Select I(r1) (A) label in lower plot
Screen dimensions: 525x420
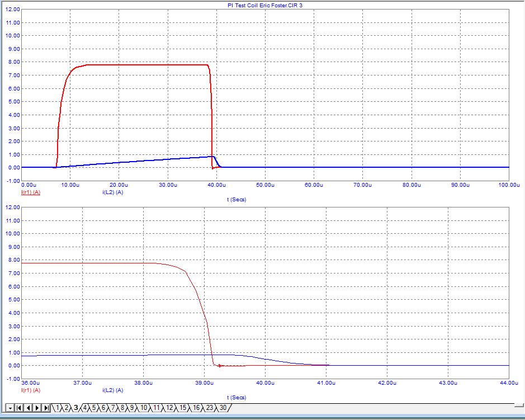coord(31,390)
